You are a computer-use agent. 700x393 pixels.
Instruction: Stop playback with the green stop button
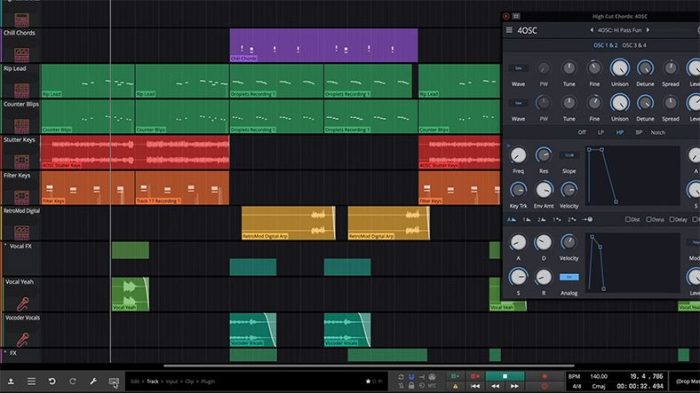tap(505, 376)
